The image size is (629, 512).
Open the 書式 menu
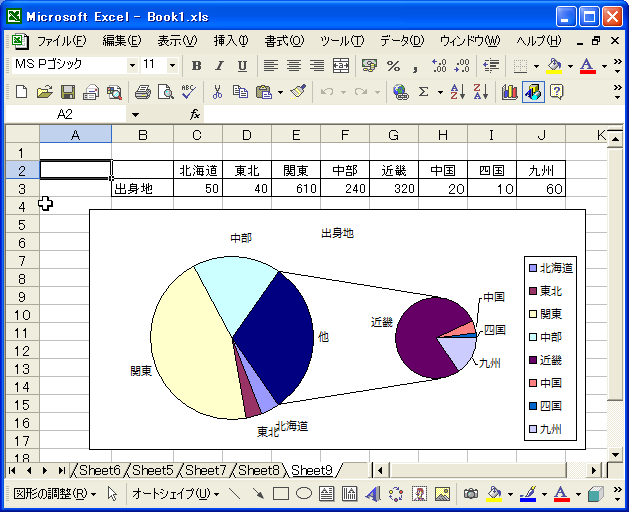pyautogui.click(x=284, y=41)
